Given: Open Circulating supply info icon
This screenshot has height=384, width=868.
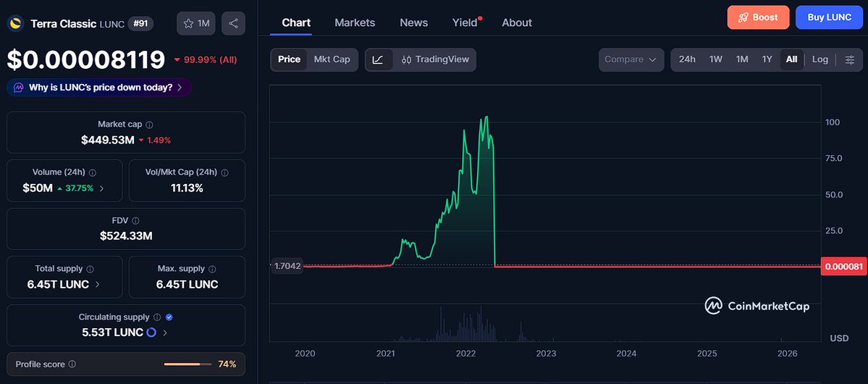Looking at the screenshot, I should [157, 317].
